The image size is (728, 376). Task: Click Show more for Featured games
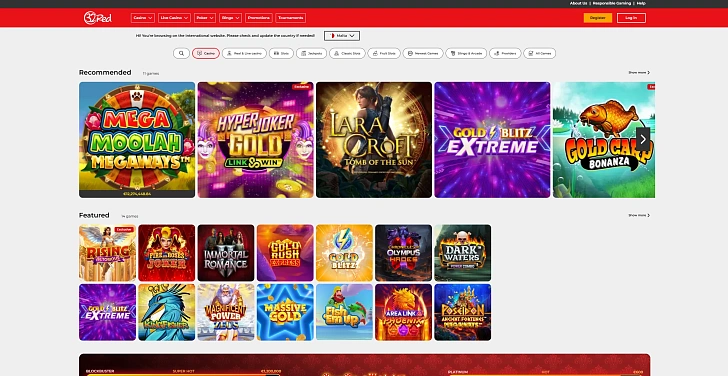pyautogui.click(x=639, y=215)
